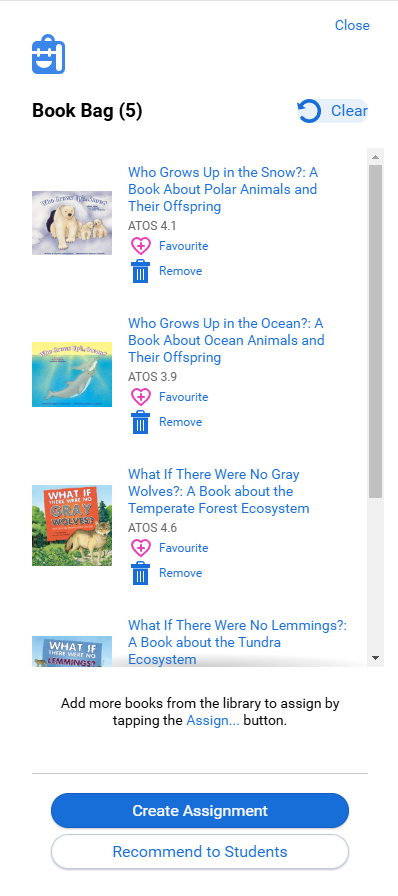Click scrollbar down arrow in book list
Screen dimensions: 398x896
click(x=375, y=658)
